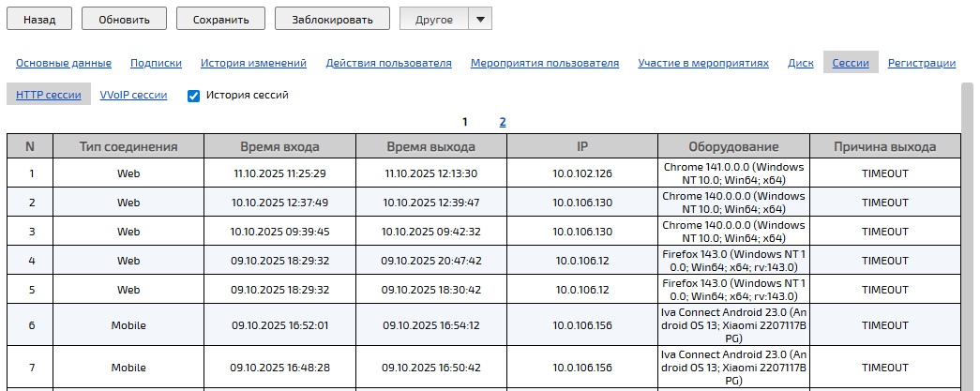Switch to the Подписки tab
Image resolution: width=980 pixels, height=391 pixels.
pyautogui.click(x=156, y=63)
